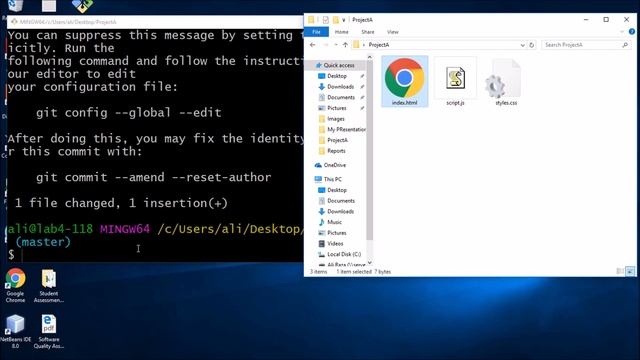Click the '$' prompt in terminal

pos(11,255)
